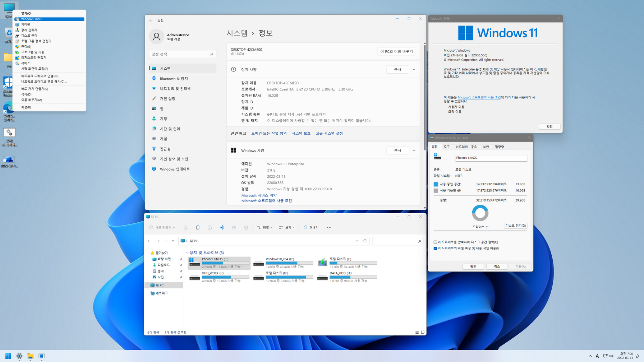
Task: Open the 보기 view dropdown
Action: [x=287, y=227]
